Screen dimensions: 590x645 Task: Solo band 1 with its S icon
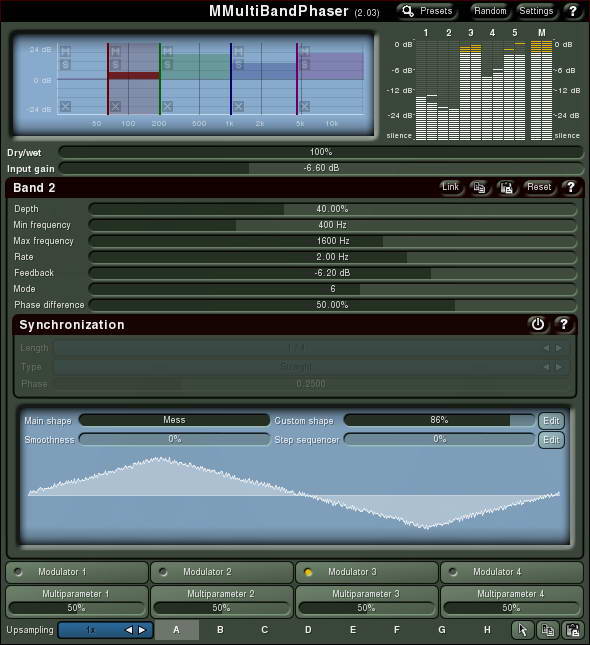pyautogui.click(x=65, y=65)
